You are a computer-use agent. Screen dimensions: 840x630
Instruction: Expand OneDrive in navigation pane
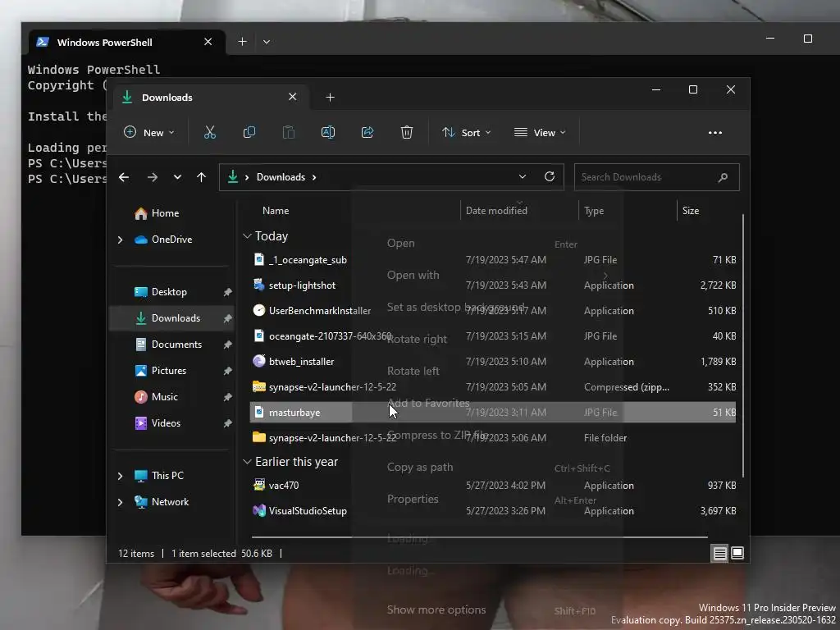[121, 240]
